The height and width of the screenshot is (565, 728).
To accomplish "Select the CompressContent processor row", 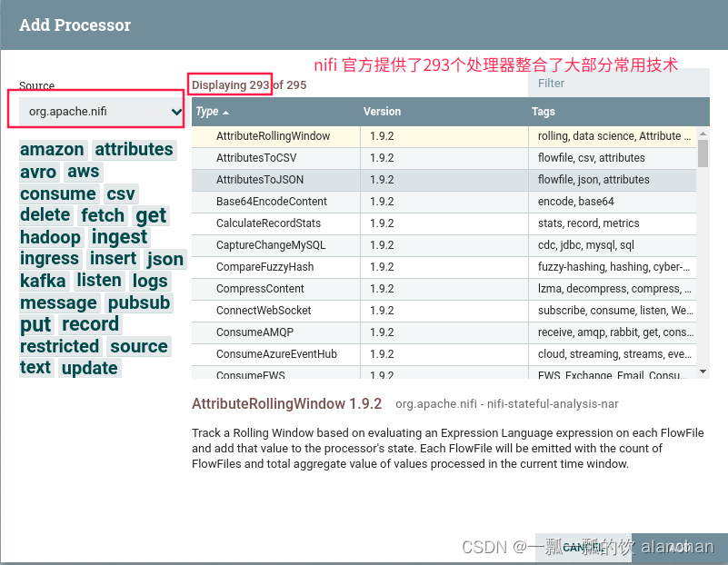I will [444, 289].
